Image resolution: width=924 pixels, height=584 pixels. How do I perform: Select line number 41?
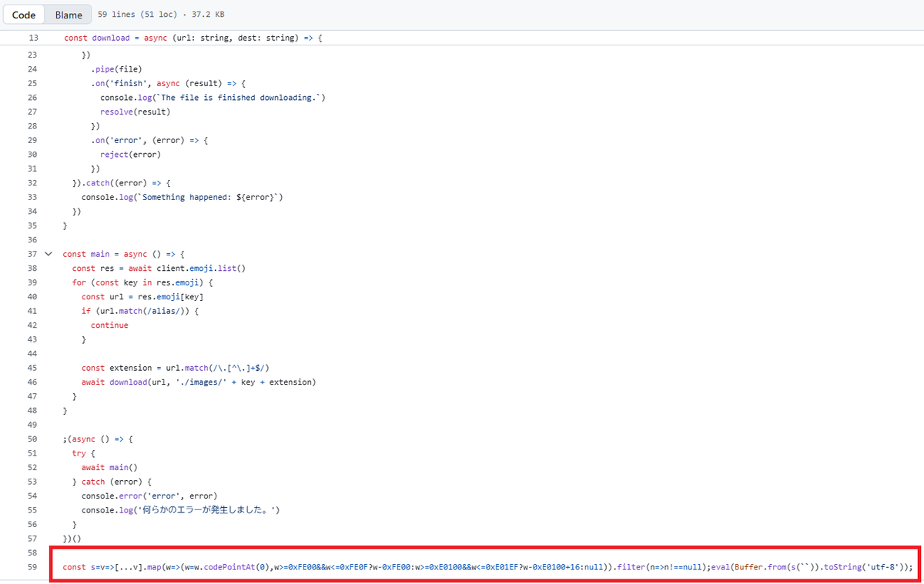[x=32, y=311]
